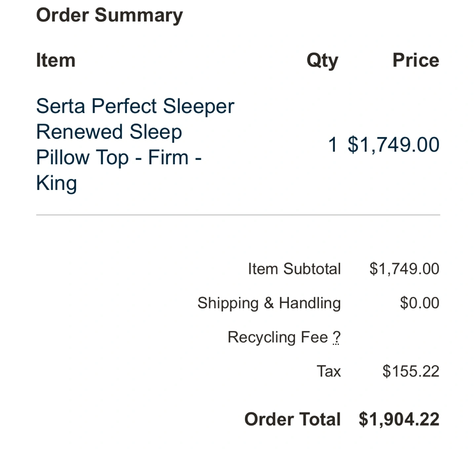476x449 pixels.
Task: Click the Item column header
Action: (x=56, y=60)
